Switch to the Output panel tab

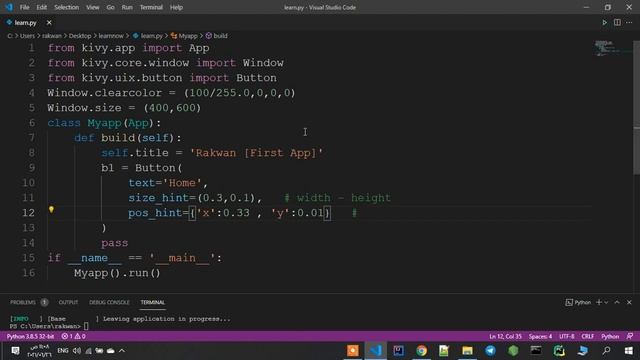(68, 302)
